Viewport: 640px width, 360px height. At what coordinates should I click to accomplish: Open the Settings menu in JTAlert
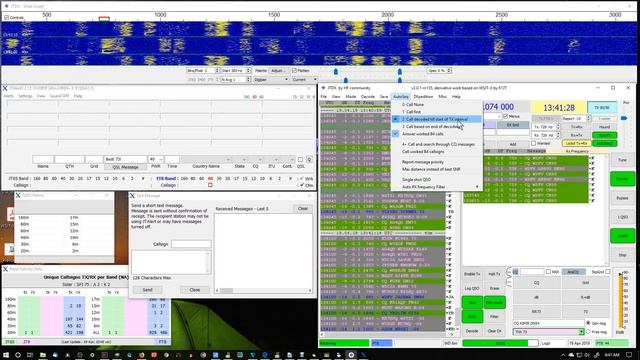point(25,96)
